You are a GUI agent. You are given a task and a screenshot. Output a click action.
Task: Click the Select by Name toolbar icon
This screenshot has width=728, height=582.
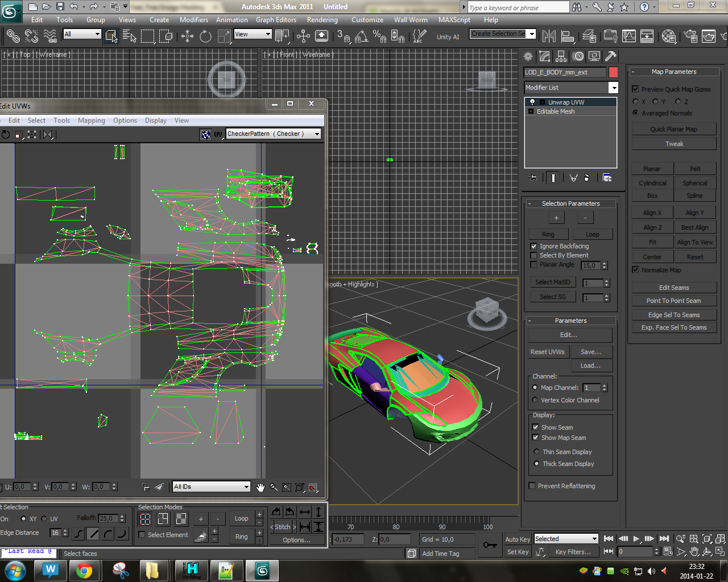[x=130, y=37]
